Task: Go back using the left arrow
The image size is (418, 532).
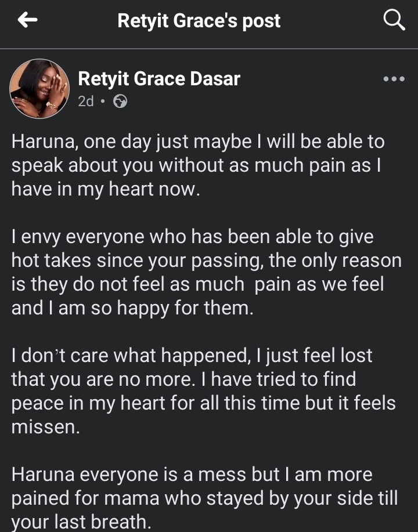Action: pyautogui.click(x=28, y=21)
